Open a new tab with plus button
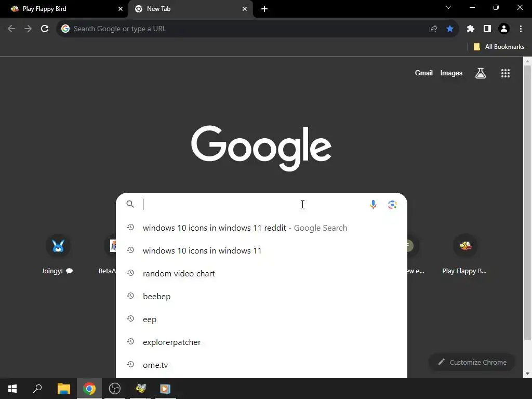The height and width of the screenshot is (399, 532). [264, 9]
